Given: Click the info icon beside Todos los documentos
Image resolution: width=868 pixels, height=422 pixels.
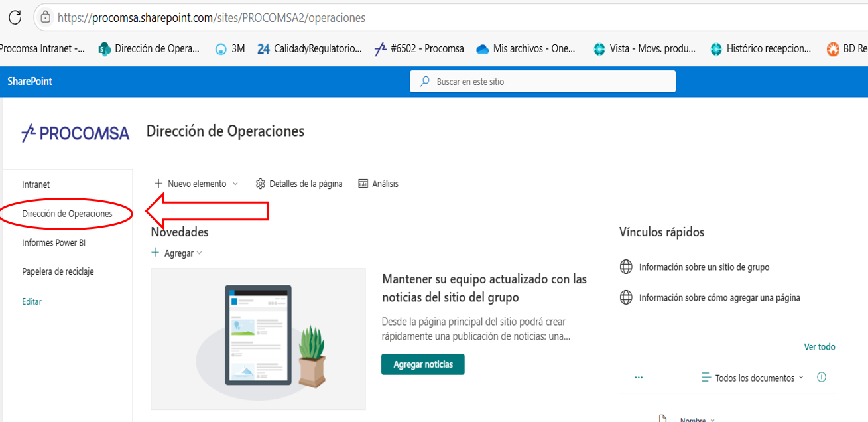Looking at the screenshot, I should point(822,378).
